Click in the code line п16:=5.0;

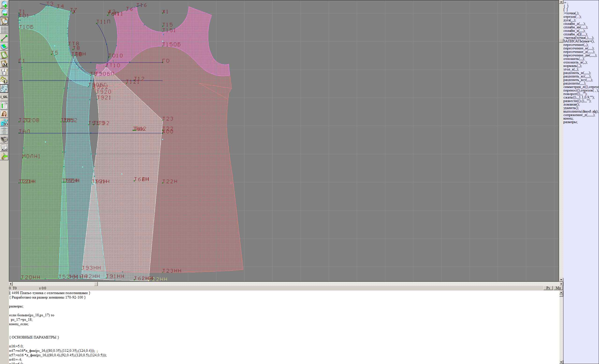[16, 346]
